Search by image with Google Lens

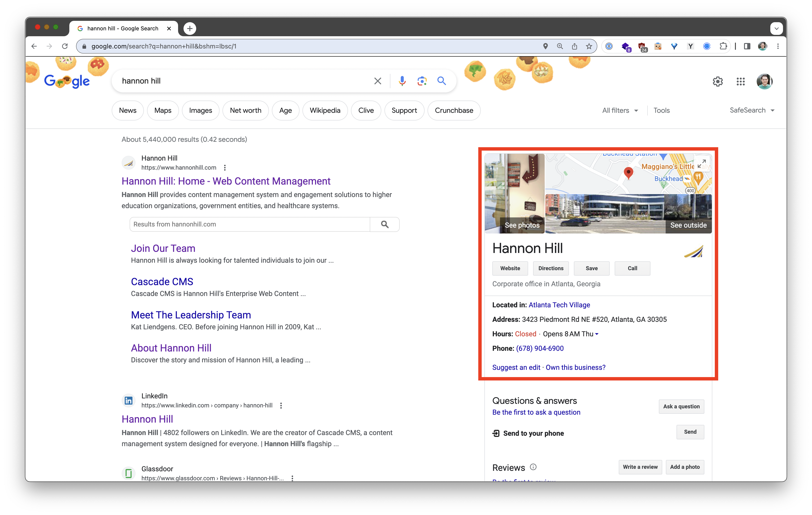422,81
